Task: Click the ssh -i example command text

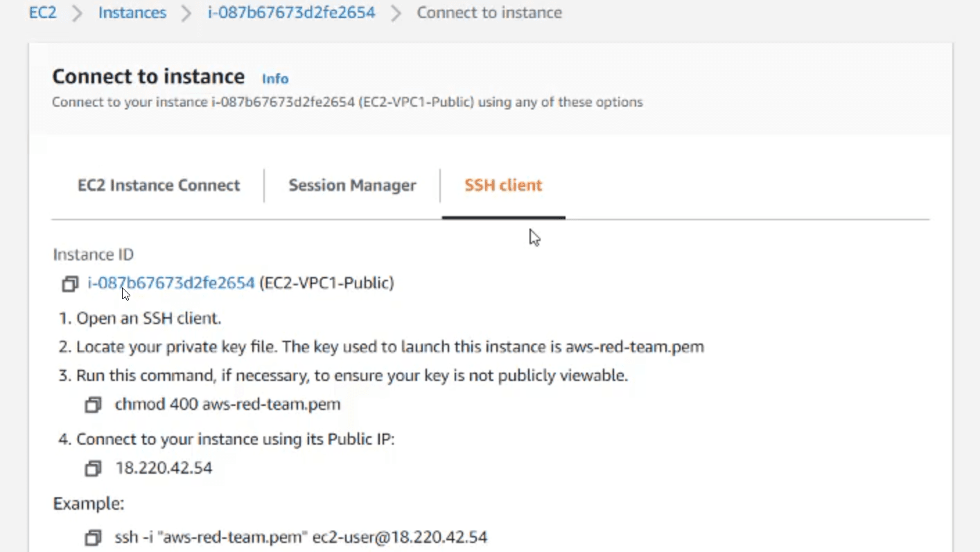Action: pyautogui.click(x=301, y=537)
